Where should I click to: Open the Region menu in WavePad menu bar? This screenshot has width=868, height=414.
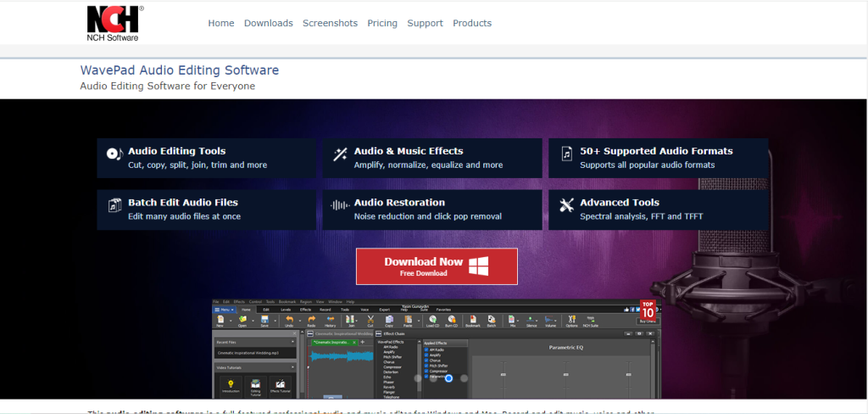point(306,301)
